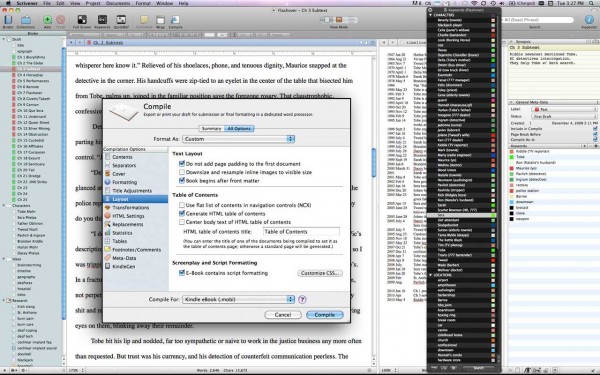Viewport: 600px width, 375px height.
Task: Click the HTML table of contents title field
Action: click(301, 232)
